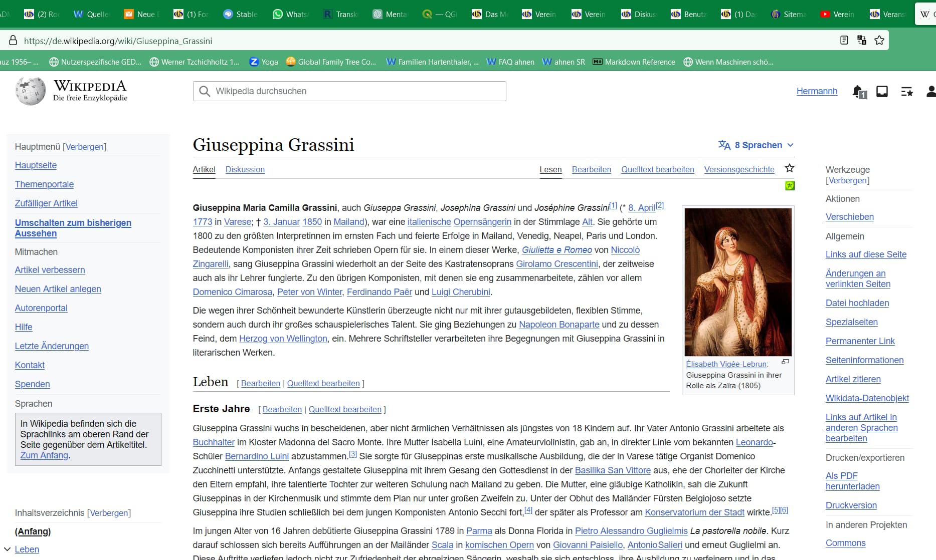Open the Herzog von Wellington link
Viewport: 936px width, 560px height.
point(283,339)
